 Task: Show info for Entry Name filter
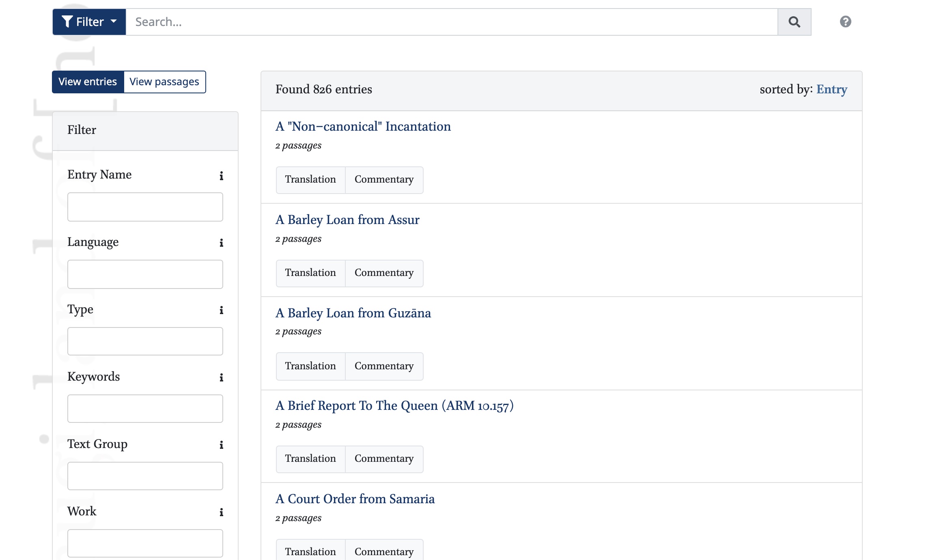pos(221,176)
